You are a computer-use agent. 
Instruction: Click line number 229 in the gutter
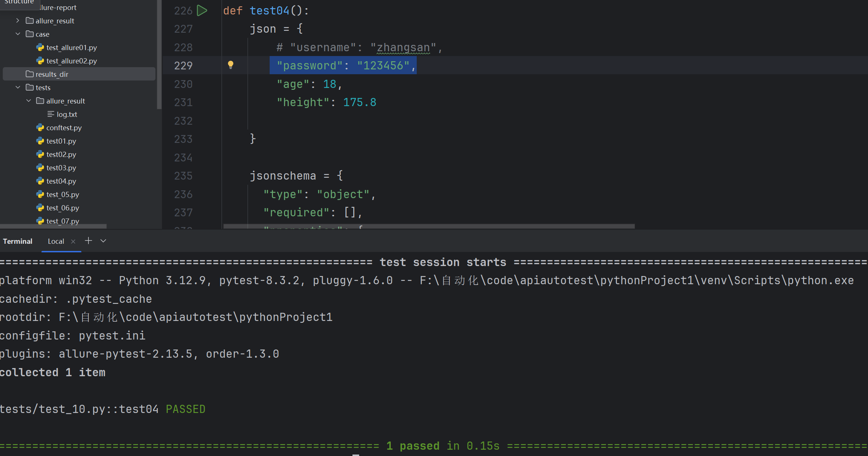[x=183, y=66]
